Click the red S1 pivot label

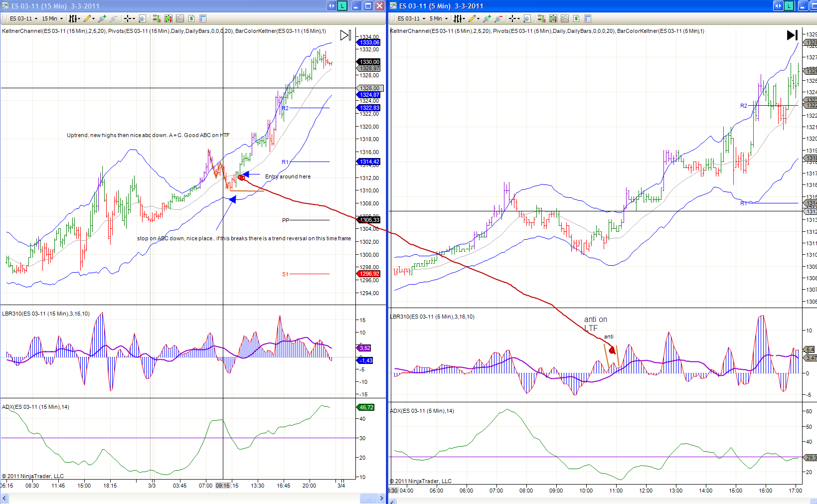285,274
